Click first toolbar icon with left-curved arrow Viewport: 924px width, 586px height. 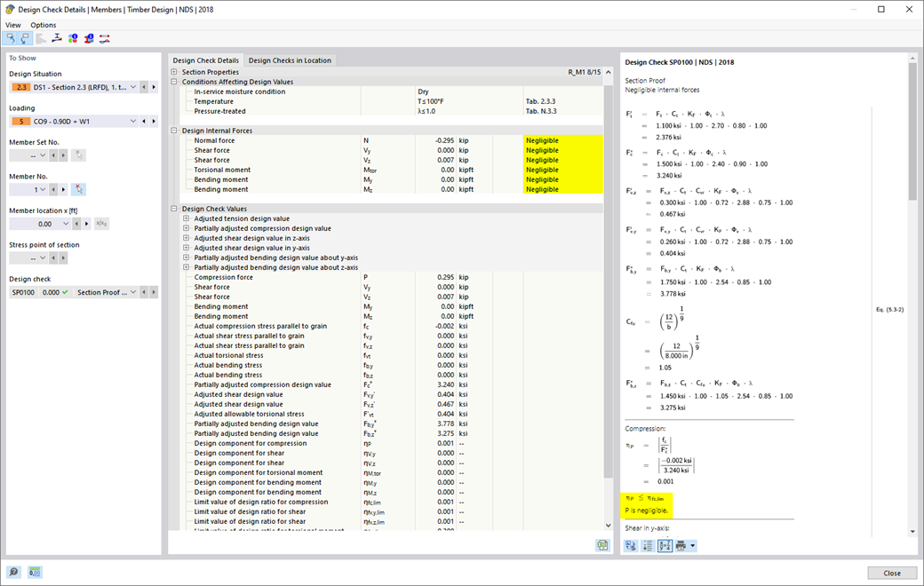click(10, 38)
